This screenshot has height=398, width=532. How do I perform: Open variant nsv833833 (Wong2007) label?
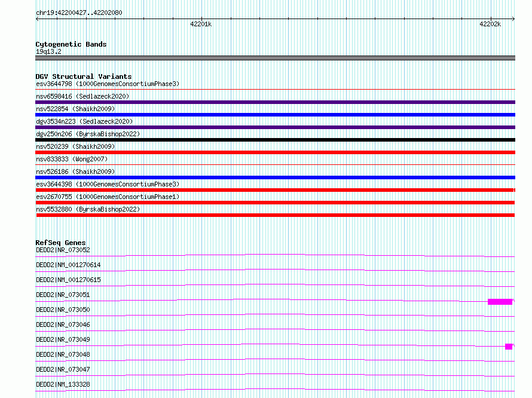pyautogui.click(x=72, y=159)
